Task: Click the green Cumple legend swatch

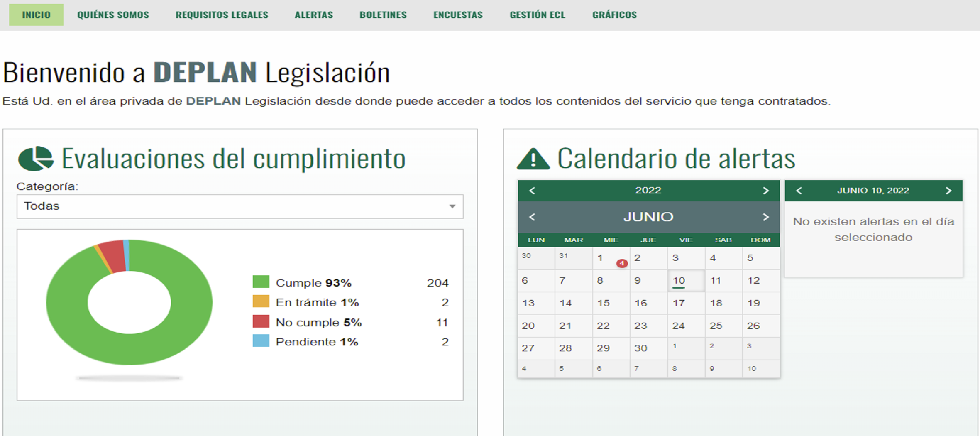Action: click(261, 282)
